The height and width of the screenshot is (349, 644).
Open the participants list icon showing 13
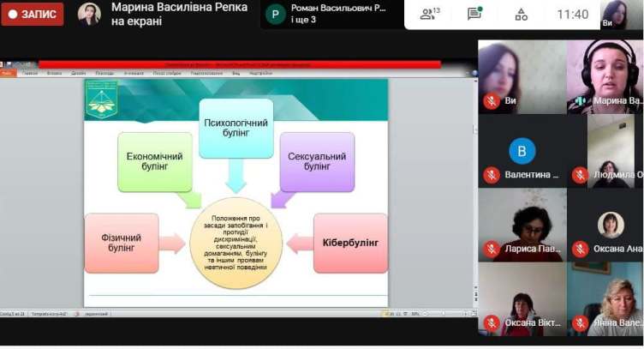(x=430, y=14)
